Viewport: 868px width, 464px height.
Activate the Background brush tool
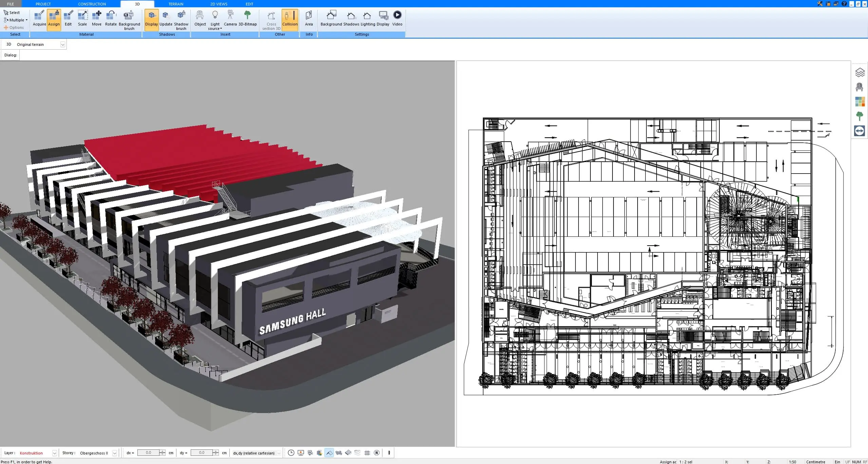(x=129, y=20)
